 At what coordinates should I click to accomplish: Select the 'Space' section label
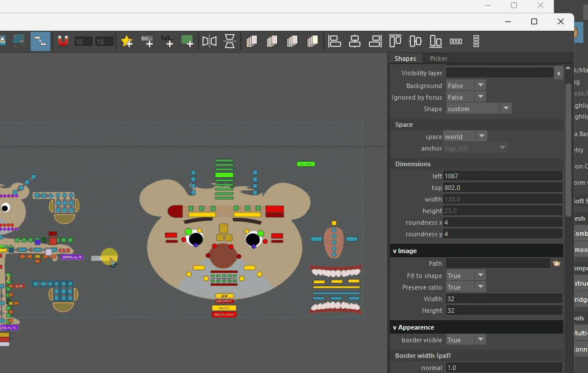tap(404, 125)
